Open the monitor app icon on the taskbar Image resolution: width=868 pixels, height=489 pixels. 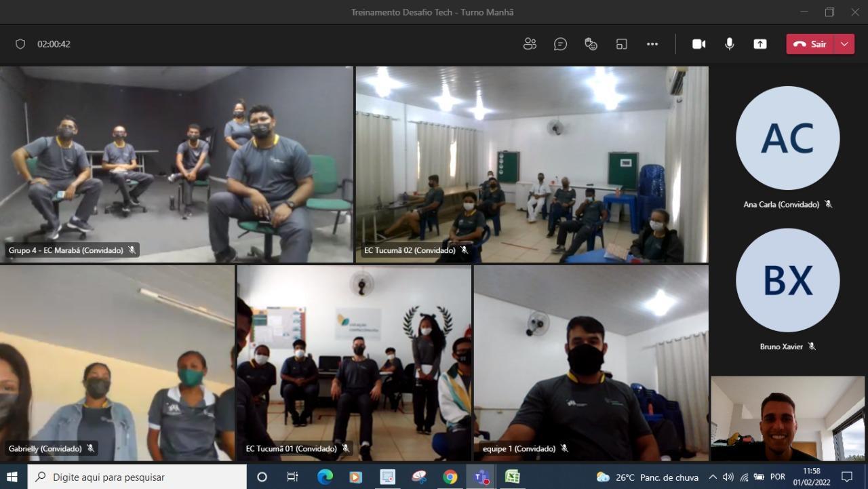pos(387,477)
